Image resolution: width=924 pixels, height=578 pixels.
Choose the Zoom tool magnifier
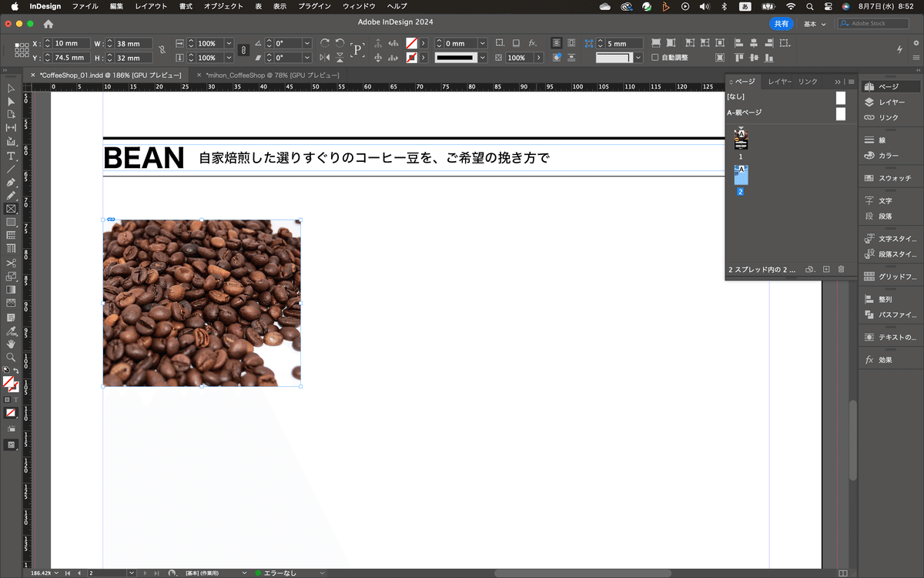[11, 358]
